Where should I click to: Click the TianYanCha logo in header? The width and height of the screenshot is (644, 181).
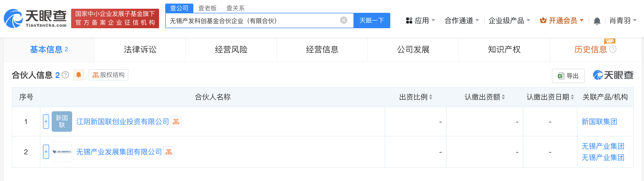tap(35, 18)
